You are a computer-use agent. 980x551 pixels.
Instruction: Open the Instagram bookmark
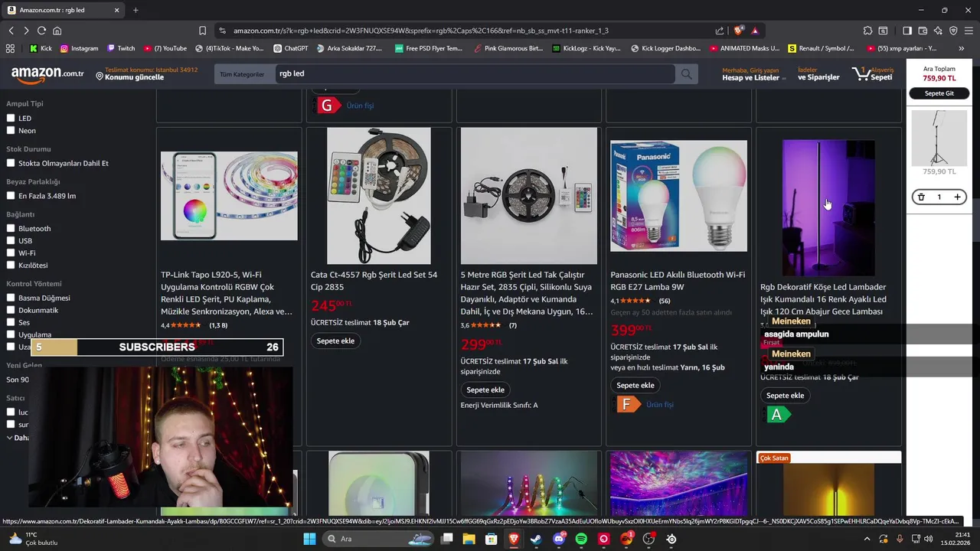click(x=79, y=48)
